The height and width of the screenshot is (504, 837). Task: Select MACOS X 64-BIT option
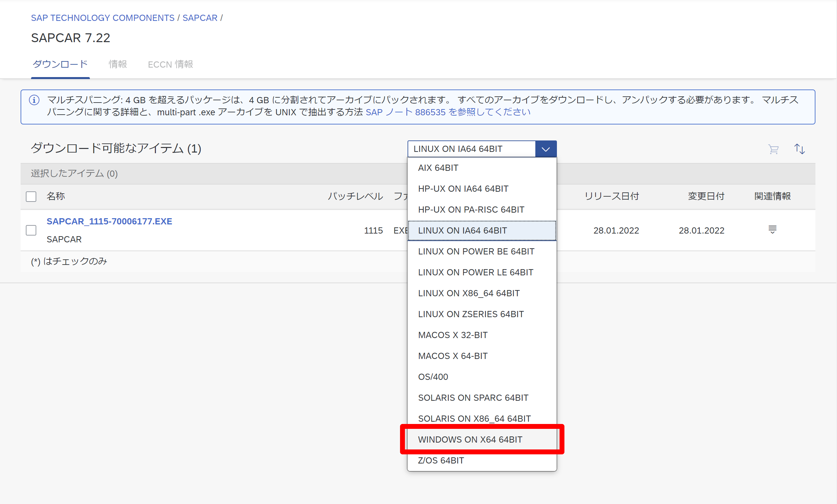coord(453,355)
